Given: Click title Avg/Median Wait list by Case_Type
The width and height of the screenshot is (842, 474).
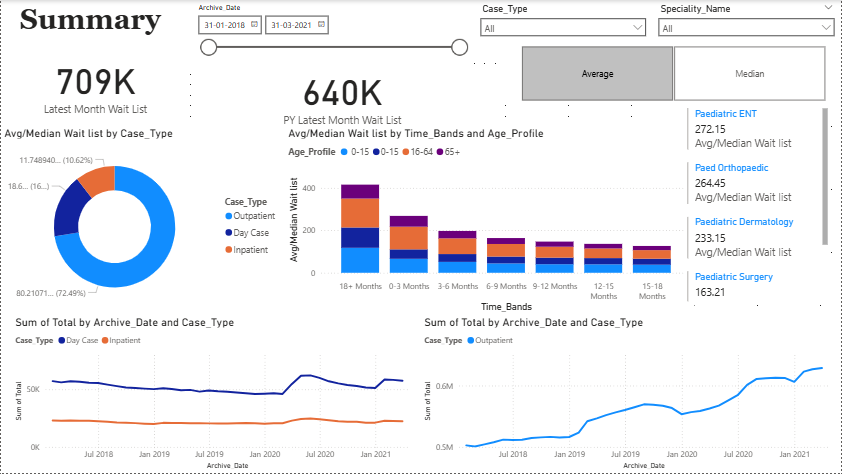Looking at the screenshot, I should (x=89, y=134).
